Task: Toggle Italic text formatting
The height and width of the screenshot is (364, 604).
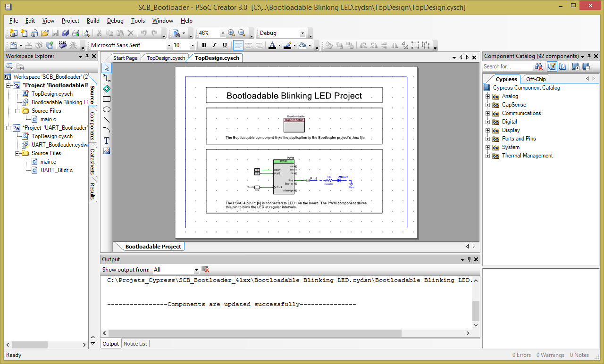Action: click(214, 45)
